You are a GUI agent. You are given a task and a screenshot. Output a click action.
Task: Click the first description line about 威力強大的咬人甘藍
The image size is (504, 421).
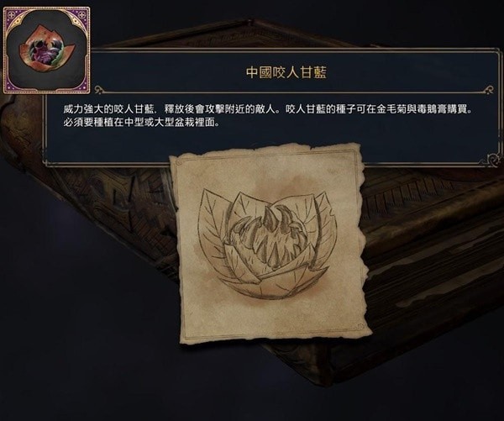tap(269, 109)
